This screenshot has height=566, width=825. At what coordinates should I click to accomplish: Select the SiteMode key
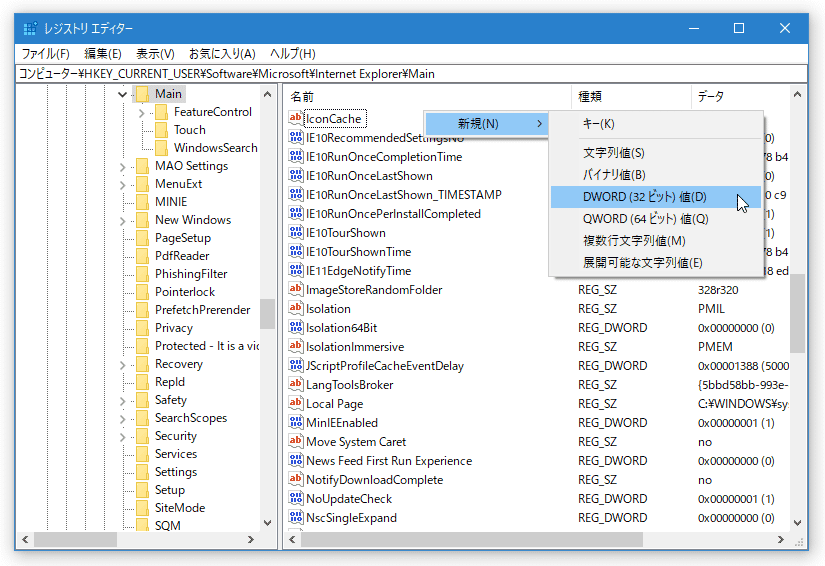click(x=180, y=508)
